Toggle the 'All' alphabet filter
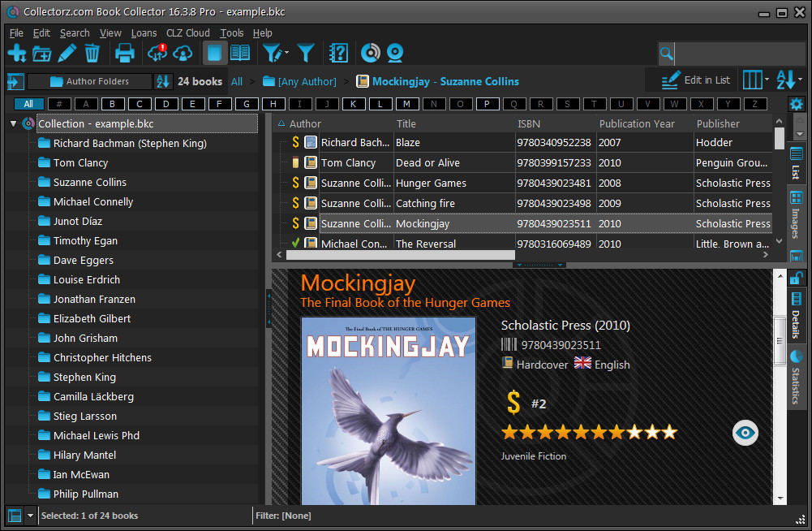 tap(28, 104)
